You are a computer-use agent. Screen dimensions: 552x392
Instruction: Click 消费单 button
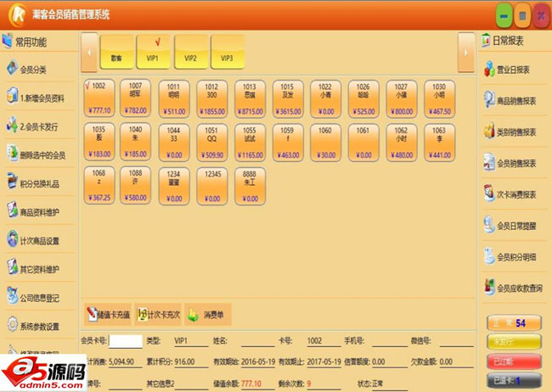click(208, 314)
